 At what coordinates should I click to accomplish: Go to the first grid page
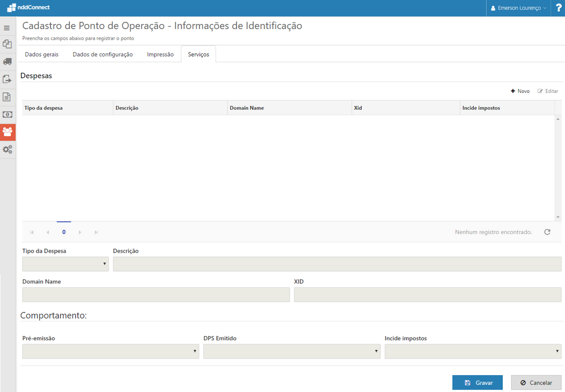tap(32, 232)
